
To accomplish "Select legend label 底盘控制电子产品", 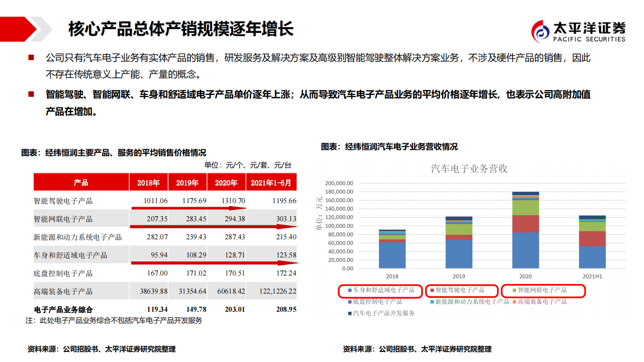I will [377, 302].
